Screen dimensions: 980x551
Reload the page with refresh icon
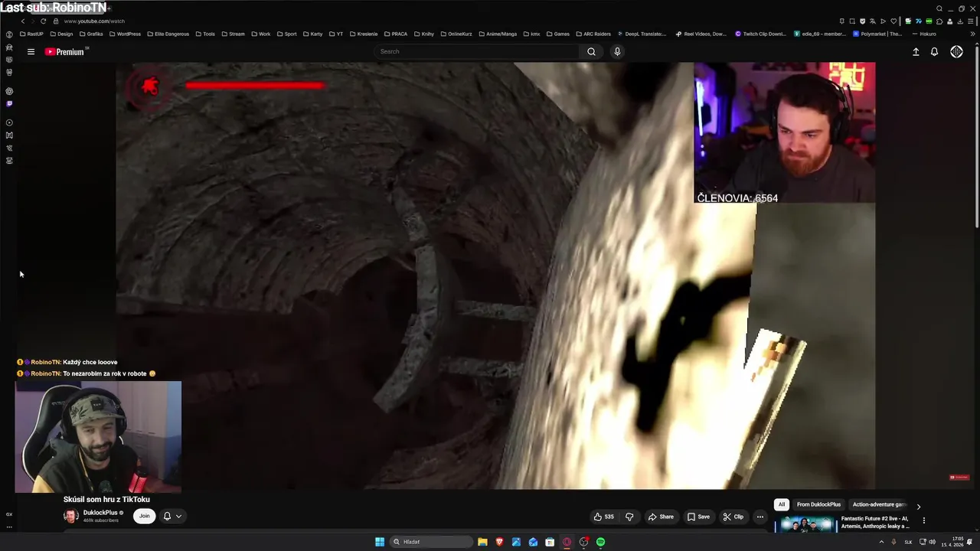click(43, 21)
